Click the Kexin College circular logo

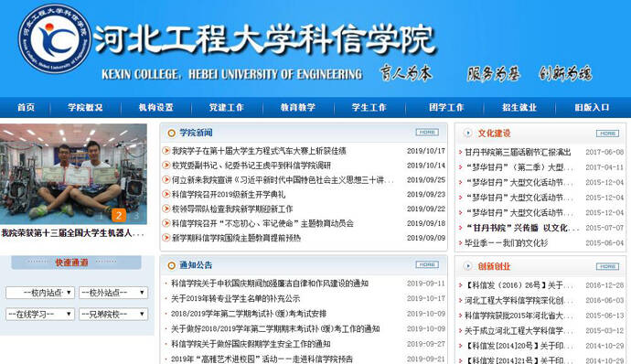click(x=55, y=38)
